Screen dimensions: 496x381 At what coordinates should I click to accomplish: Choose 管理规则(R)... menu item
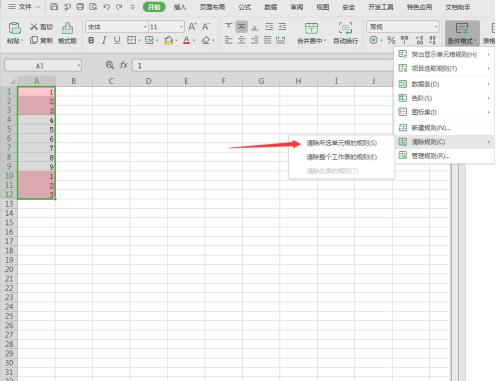pos(444,156)
